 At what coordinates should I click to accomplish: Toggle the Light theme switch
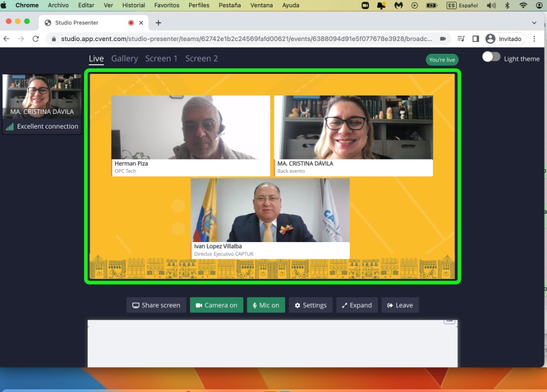(x=491, y=57)
